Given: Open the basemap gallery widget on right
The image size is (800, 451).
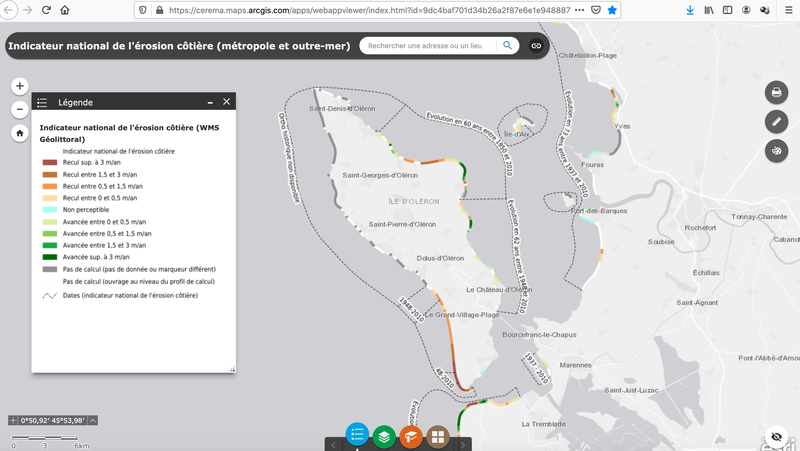Looking at the screenshot, I should (x=775, y=150).
